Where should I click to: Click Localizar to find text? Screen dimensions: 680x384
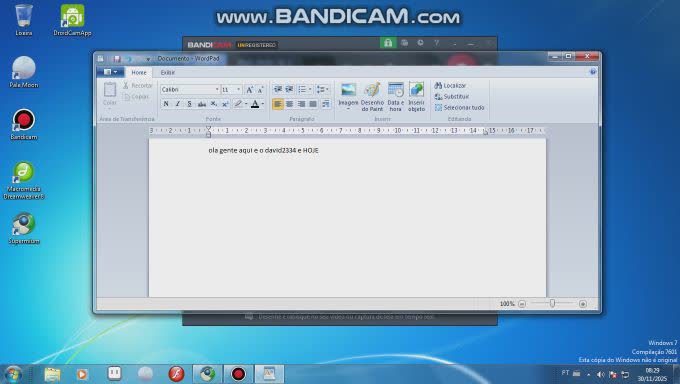[451, 85]
